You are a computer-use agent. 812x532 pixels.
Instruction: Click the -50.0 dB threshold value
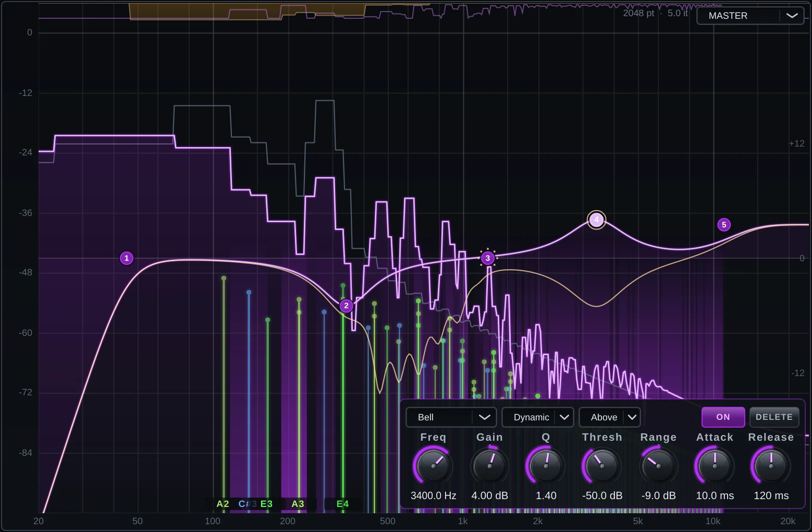click(602, 495)
